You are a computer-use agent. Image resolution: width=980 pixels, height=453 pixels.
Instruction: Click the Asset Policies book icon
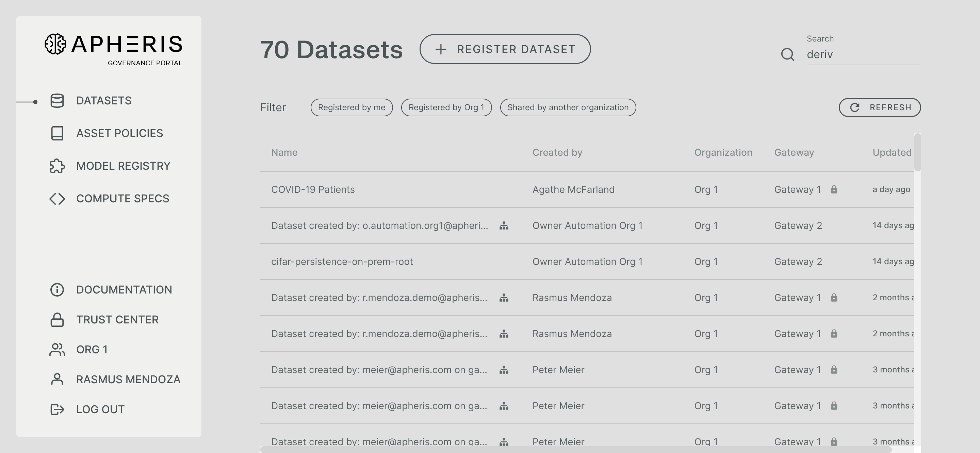coord(57,134)
